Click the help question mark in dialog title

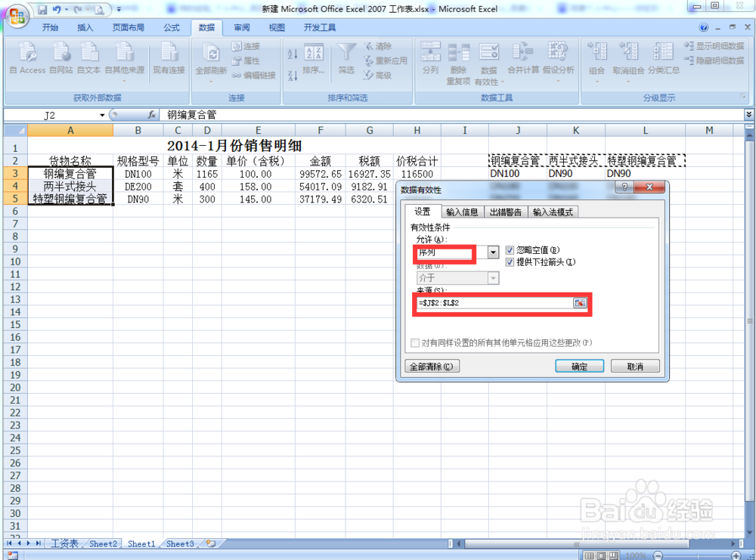coord(624,187)
